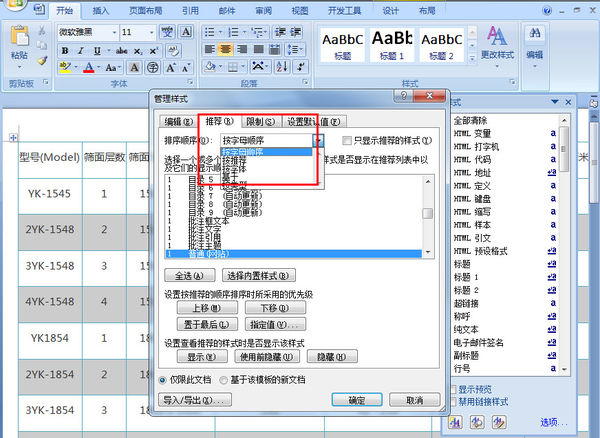Image resolution: width=600 pixels, height=438 pixels.
Task: Click the 取消 button
Action: point(415,400)
